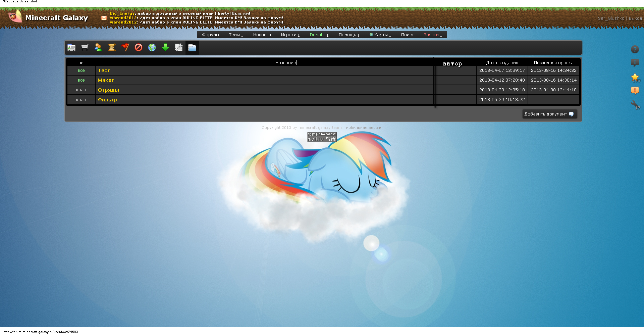Click the green download arrow icon
Screen dimensions: 644x334
pyautogui.click(x=165, y=48)
